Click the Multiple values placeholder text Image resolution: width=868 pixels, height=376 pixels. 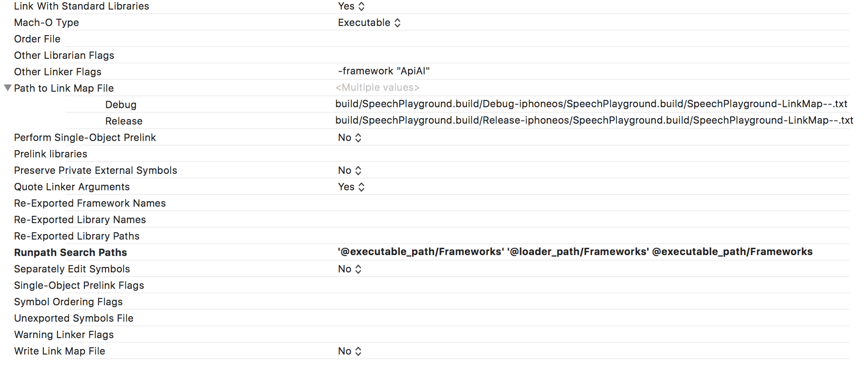pyautogui.click(x=377, y=88)
